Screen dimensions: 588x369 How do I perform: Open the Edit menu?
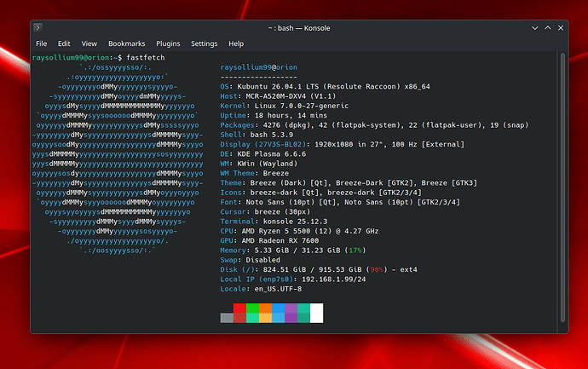64,43
